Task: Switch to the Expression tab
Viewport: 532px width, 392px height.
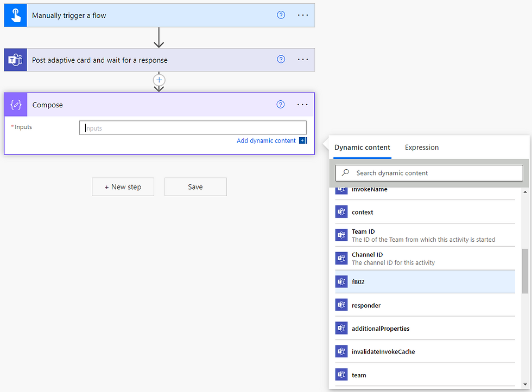Action: 422,147
